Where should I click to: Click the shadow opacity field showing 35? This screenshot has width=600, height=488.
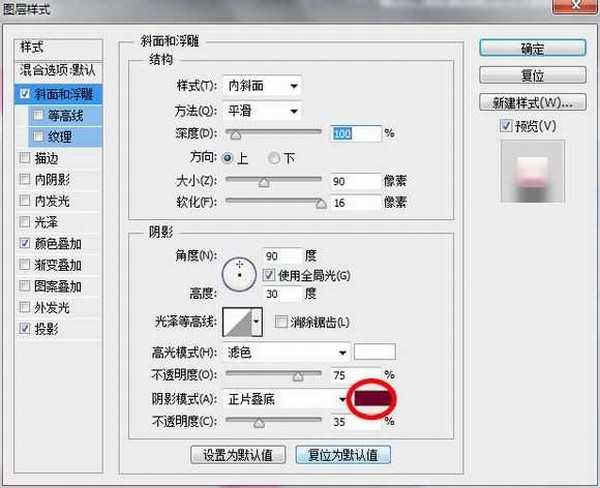point(356,421)
